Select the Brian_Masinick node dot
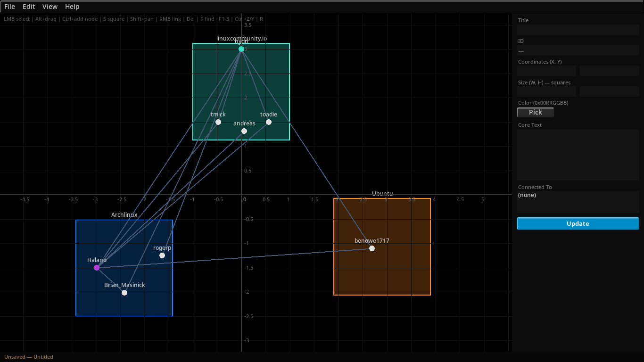 click(124, 293)
